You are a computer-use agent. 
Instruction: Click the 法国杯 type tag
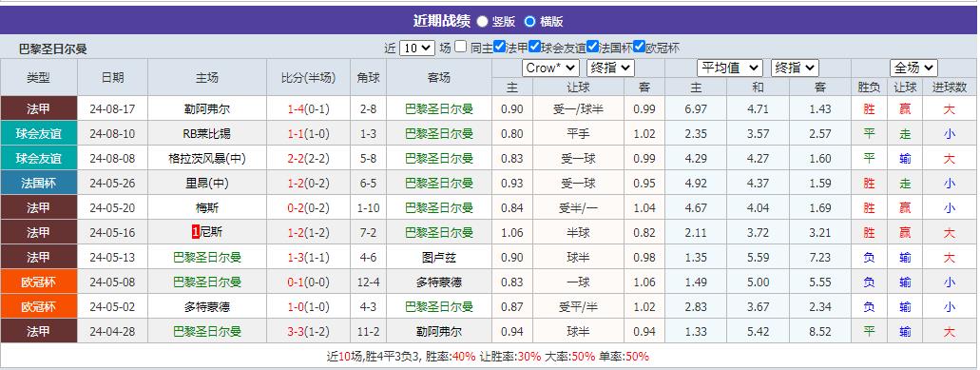coord(39,184)
